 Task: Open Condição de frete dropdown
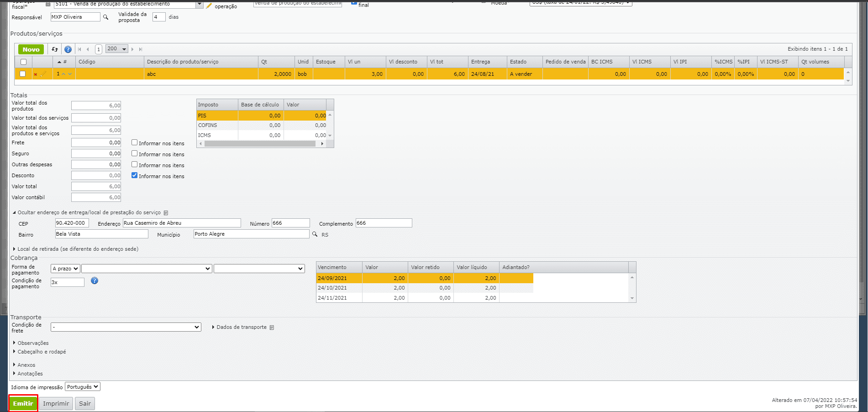(x=126, y=327)
